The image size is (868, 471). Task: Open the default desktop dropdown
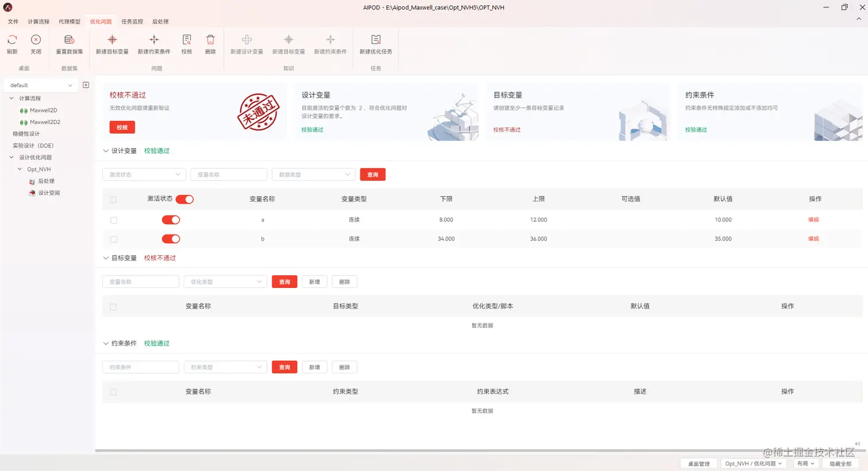tap(41, 85)
